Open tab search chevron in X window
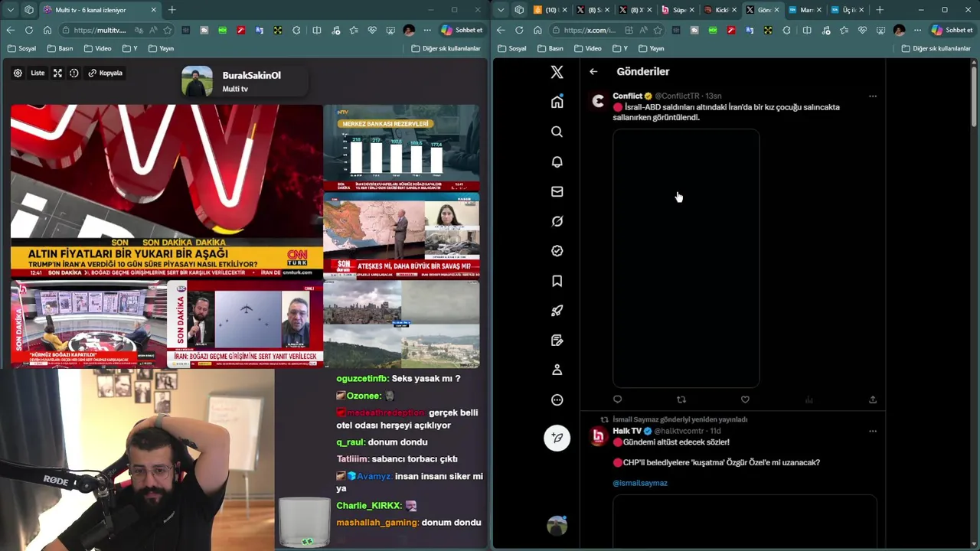 [x=501, y=10]
